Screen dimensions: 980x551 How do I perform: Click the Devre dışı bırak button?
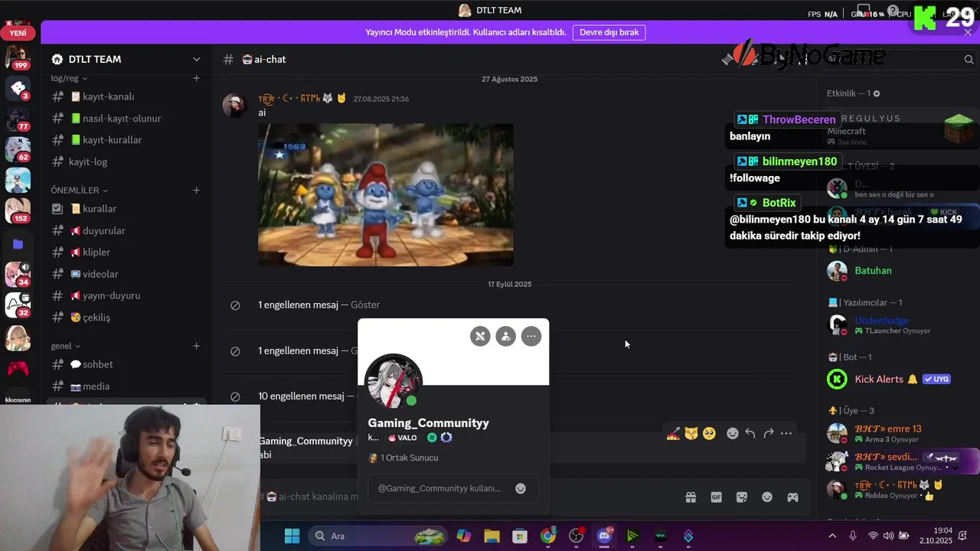(x=609, y=32)
